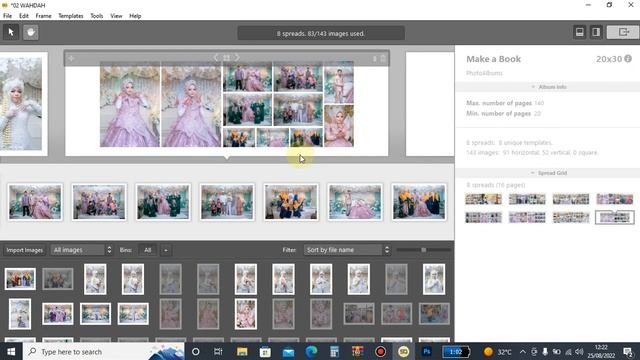Open Microsoft Store from taskbar
The width and height of the screenshot is (640, 360).
tap(265, 351)
